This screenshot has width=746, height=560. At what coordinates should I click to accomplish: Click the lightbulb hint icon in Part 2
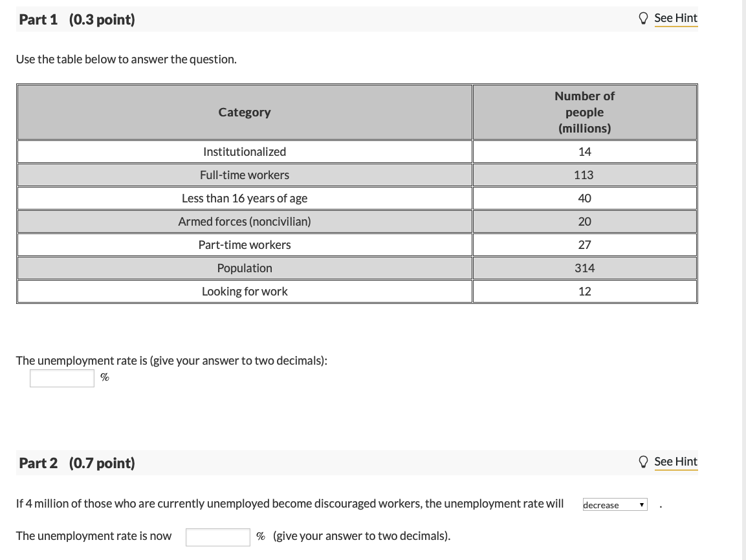pos(643,462)
